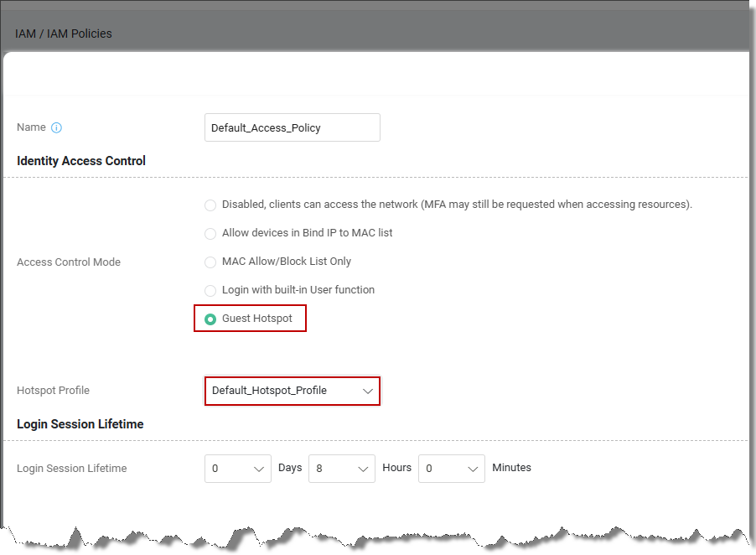Open the Hours dropdown showing 8
This screenshot has width=756, height=555.
point(341,469)
